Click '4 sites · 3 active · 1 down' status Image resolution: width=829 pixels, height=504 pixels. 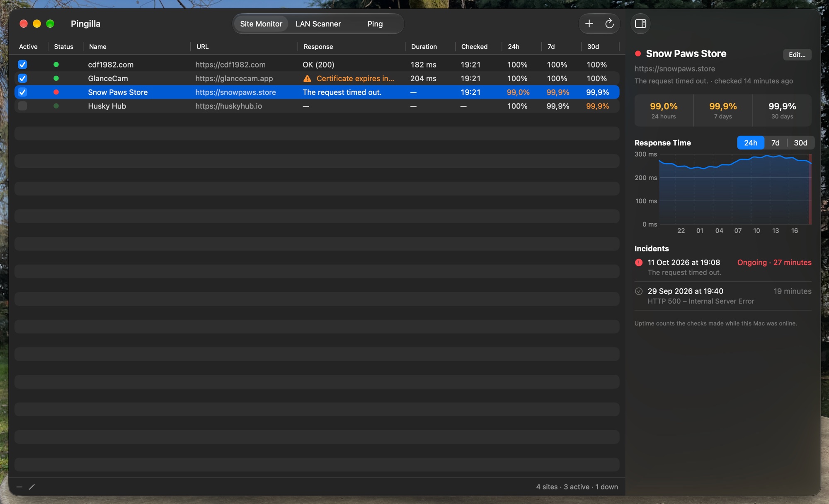pyautogui.click(x=577, y=487)
